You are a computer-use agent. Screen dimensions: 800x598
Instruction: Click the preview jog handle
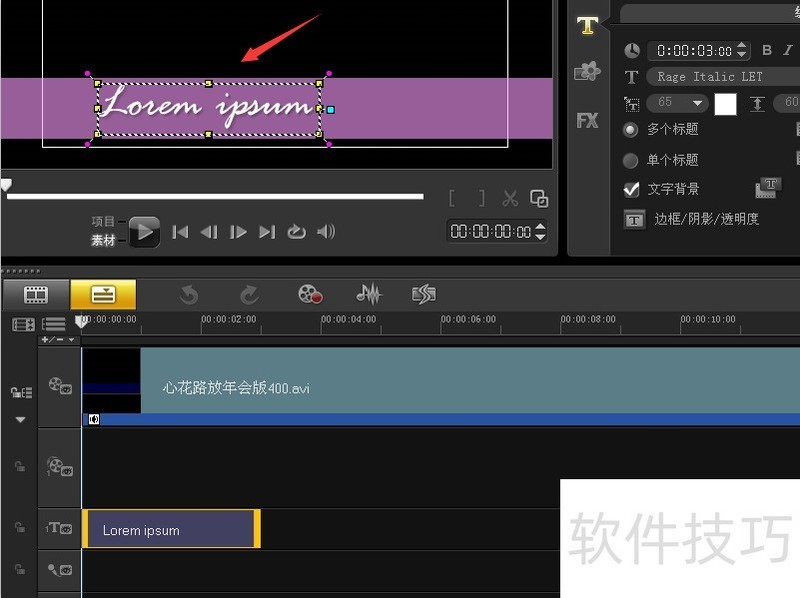(6, 185)
